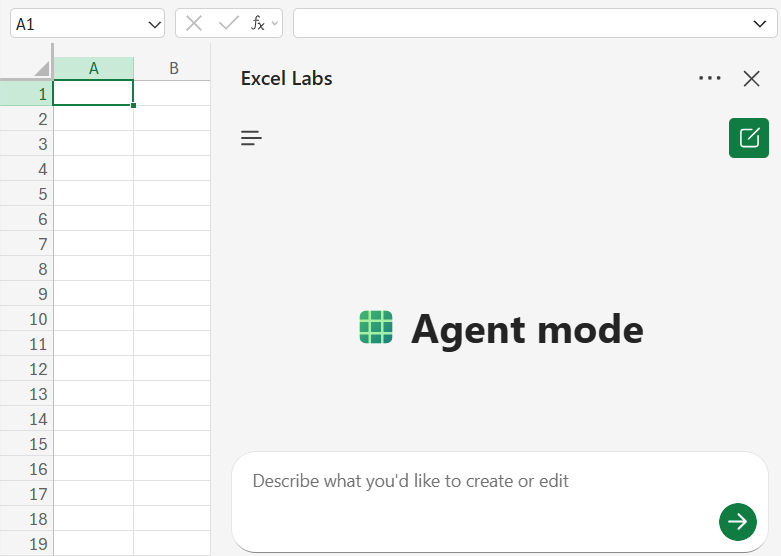Screen dimensions: 781x556
Task: Click the fill handle of cell A1
Action: click(133, 106)
